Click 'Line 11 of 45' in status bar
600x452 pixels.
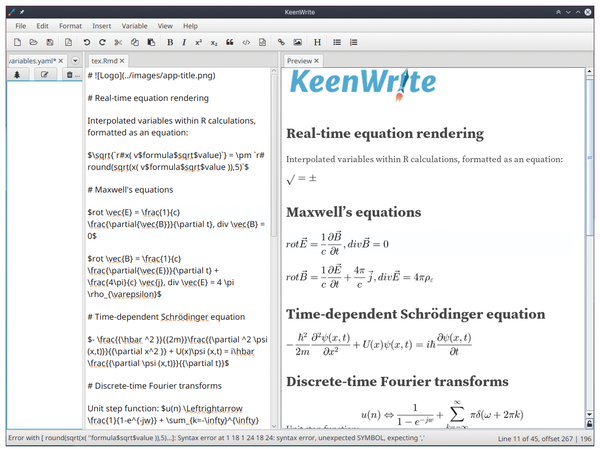(x=520, y=439)
